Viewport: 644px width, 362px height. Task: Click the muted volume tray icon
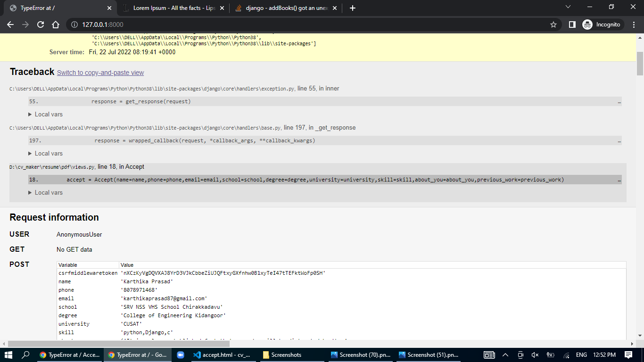(x=535, y=355)
